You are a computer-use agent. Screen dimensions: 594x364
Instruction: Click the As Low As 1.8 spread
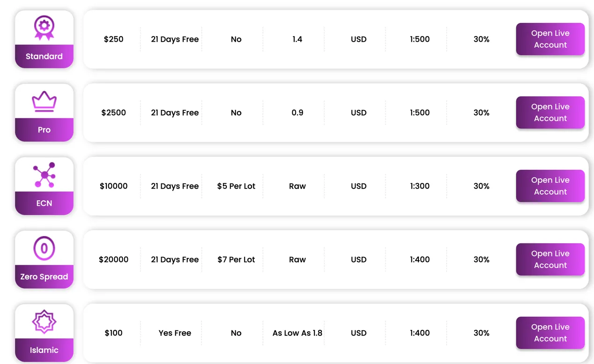point(297,333)
